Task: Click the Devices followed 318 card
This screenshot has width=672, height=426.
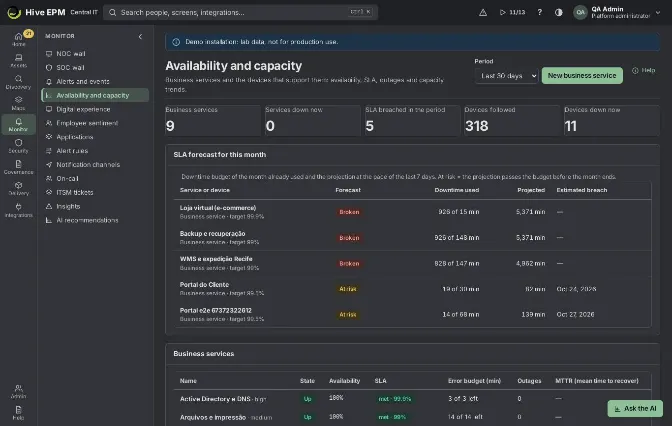Action: (x=512, y=120)
